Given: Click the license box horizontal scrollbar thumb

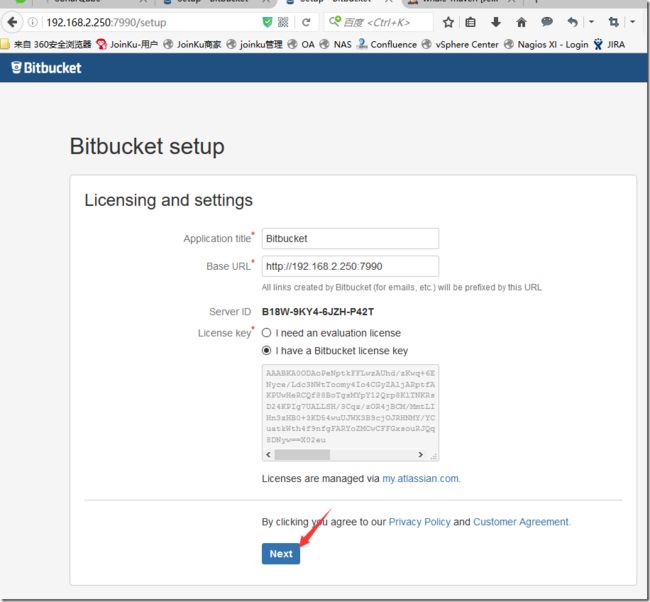Looking at the screenshot, I should (x=302, y=455).
